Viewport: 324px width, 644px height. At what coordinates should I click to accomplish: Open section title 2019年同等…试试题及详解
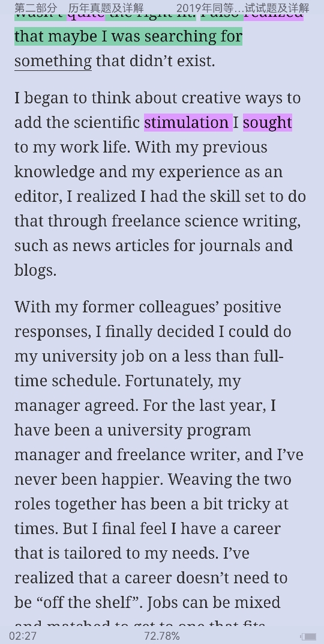(243, 8)
